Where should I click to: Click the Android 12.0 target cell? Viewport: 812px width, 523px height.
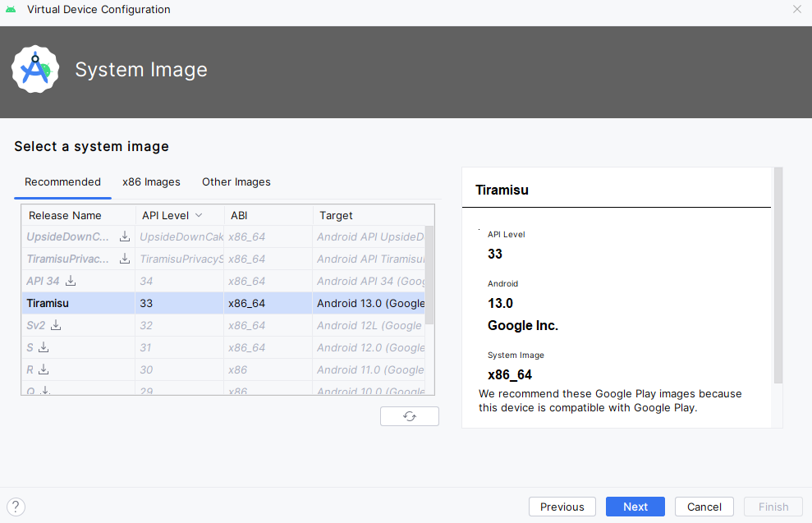click(369, 347)
